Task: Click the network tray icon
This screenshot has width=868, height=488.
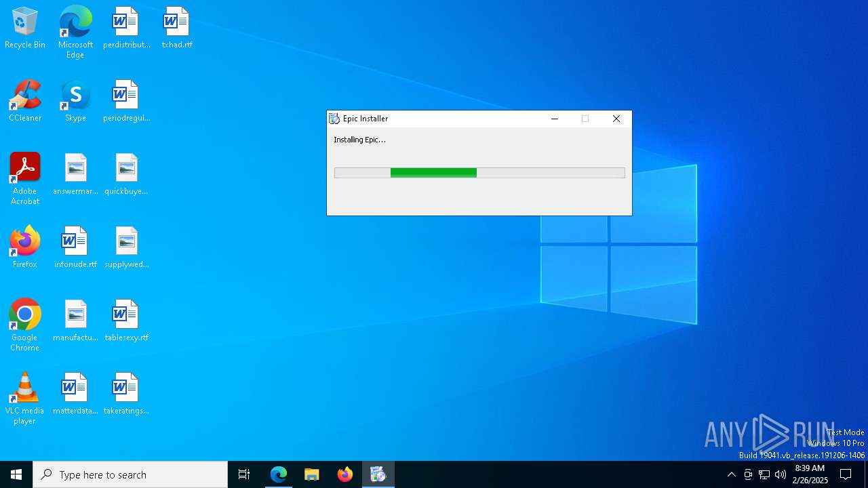Action: pyautogui.click(x=764, y=474)
